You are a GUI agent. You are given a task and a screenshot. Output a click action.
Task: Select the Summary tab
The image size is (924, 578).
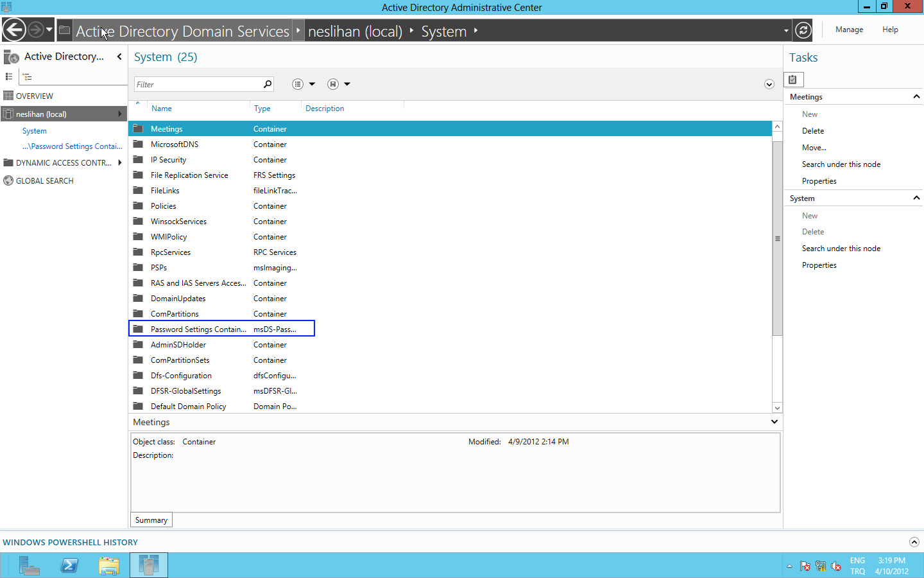click(151, 520)
